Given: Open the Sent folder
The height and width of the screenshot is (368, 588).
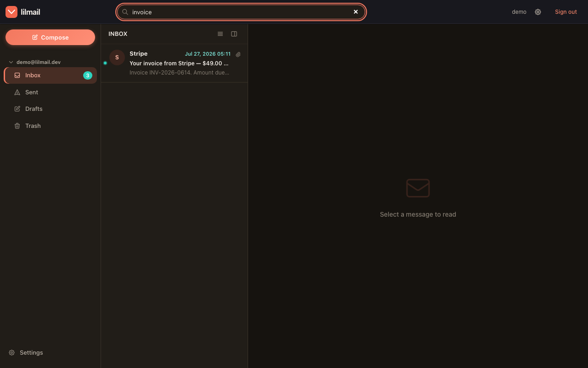Looking at the screenshot, I should (51, 92).
